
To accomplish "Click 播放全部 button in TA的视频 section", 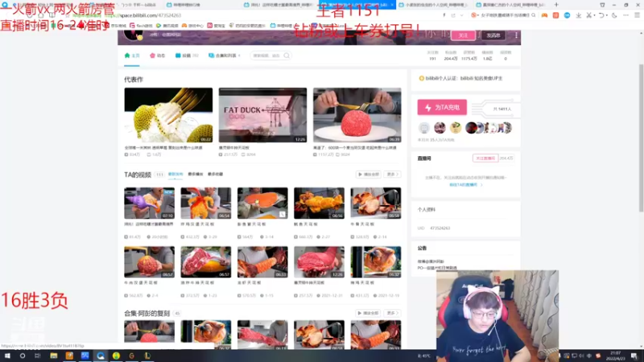I will (x=369, y=175).
